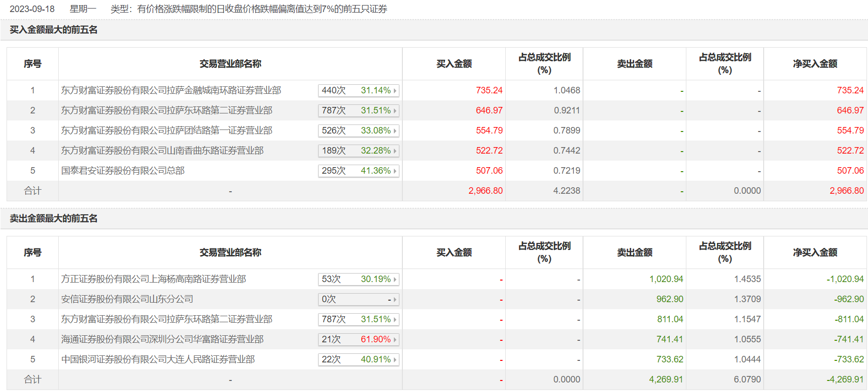Click buy amount 507.06 in row 5
868x391 pixels.
coord(489,171)
